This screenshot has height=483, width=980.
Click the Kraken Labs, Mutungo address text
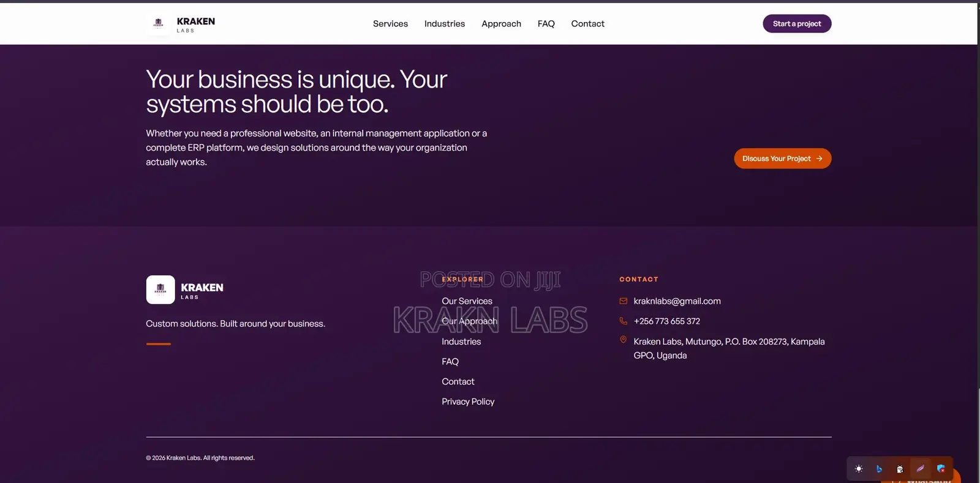(x=729, y=348)
